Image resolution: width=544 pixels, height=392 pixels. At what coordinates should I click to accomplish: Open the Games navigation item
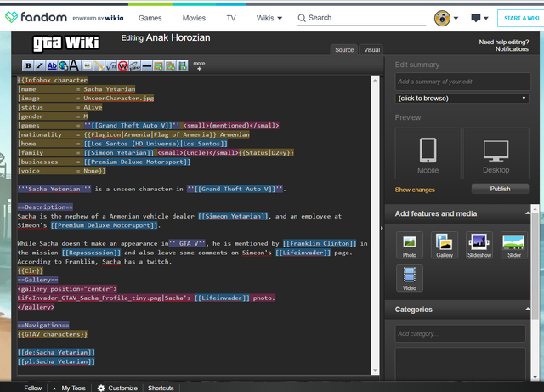coord(150,18)
